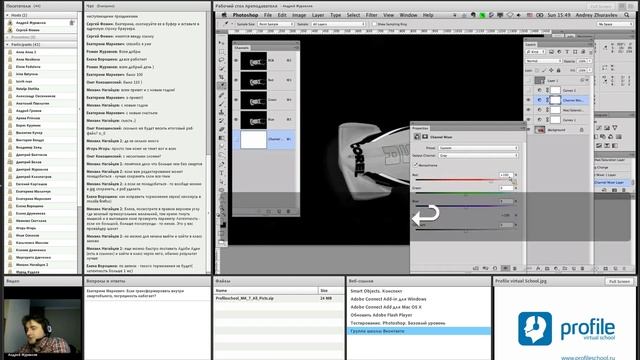The width and height of the screenshot is (640, 360).
Task: Click the profile virtual school logo
Action: [567, 329]
